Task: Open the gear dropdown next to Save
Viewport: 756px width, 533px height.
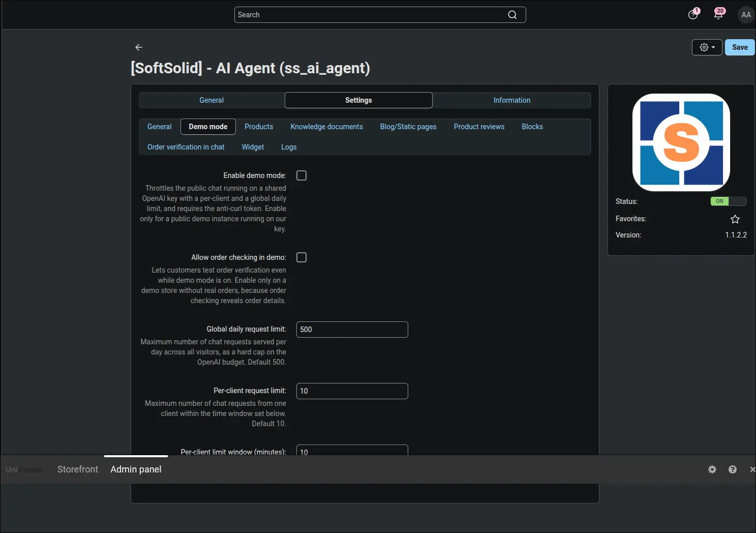Action: click(707, 47)
